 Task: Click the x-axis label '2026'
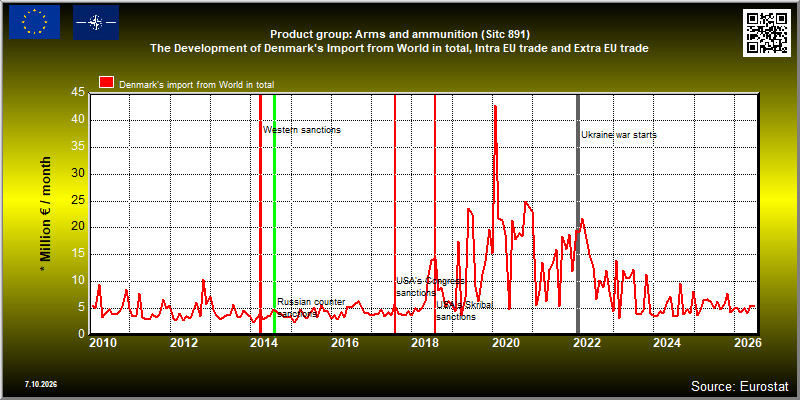click(x=748, y=343)
